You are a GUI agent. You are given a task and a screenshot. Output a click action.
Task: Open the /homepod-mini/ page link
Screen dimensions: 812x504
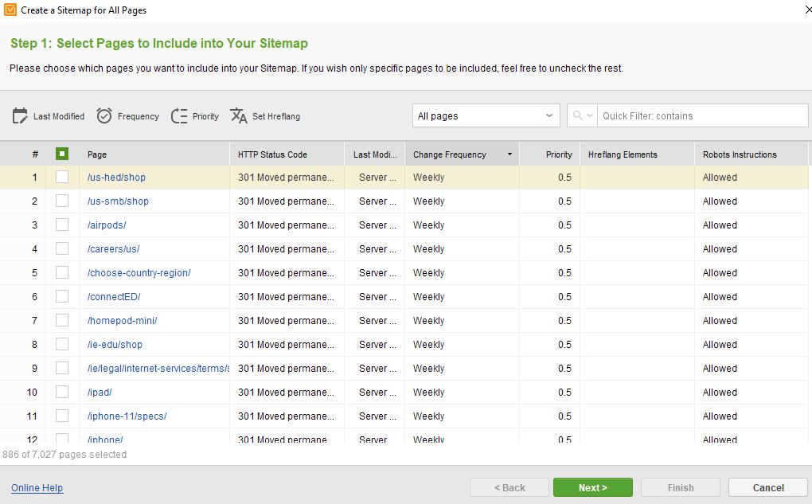pyautogui.click(x=123, y=320)
